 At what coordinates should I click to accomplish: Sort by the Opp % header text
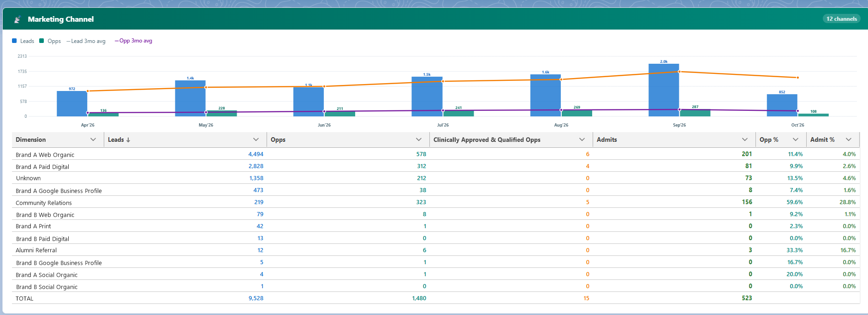(769, 139)
